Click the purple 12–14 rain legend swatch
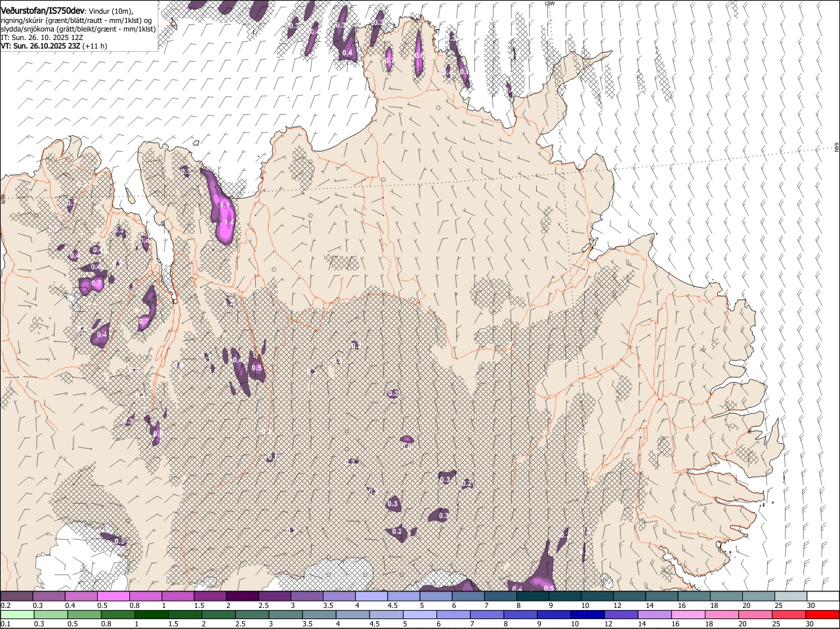Viewport: 840px width, 629px height. pyautogui.click(x=621, y=615)
